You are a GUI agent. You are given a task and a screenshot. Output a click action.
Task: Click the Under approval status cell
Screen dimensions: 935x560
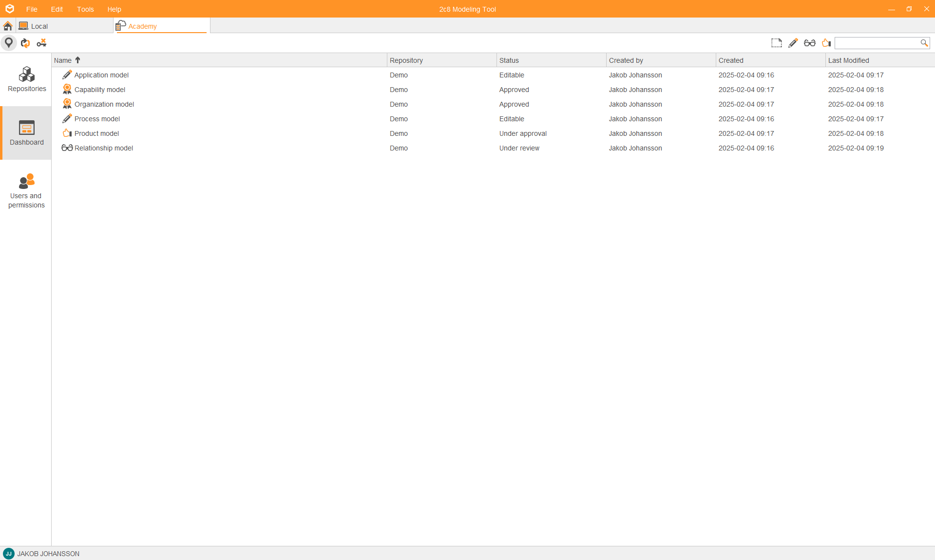(523, 133)
